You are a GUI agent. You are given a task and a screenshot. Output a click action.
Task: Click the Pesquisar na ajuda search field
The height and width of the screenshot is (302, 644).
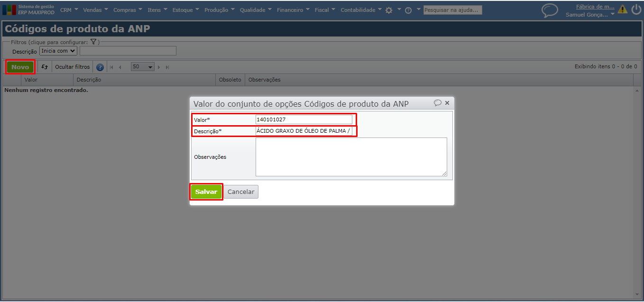click(x=452, y=10)
